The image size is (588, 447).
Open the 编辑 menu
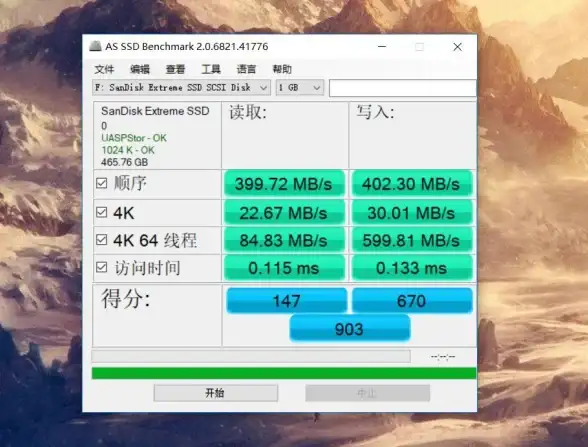click(x=140, y=69)
